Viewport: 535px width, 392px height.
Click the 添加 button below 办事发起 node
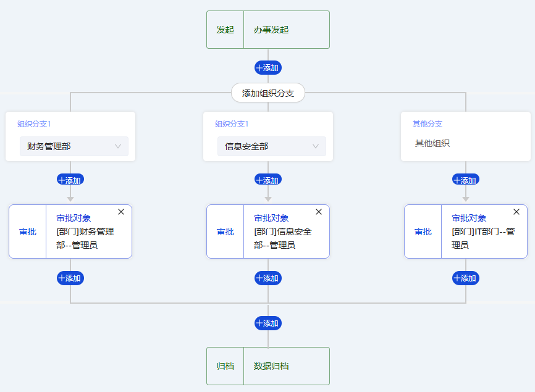(268, 68)
